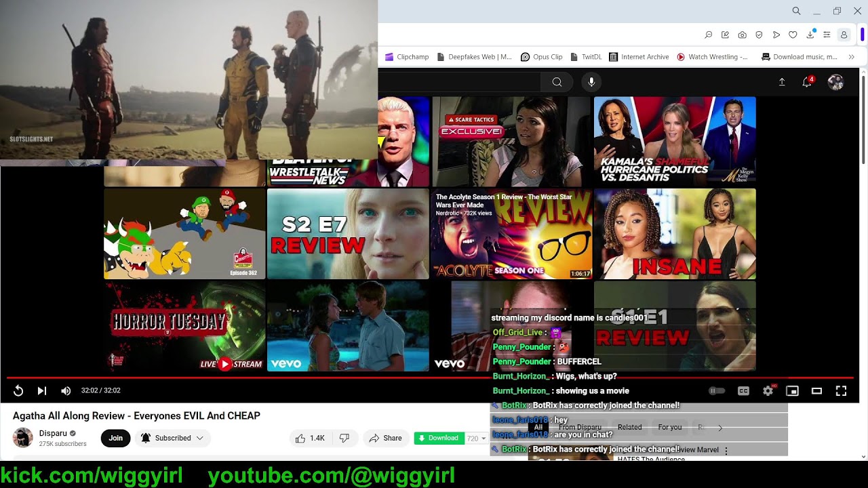The image size is (868, 488).
Task: Dislike the video
Action: [344, 438]
